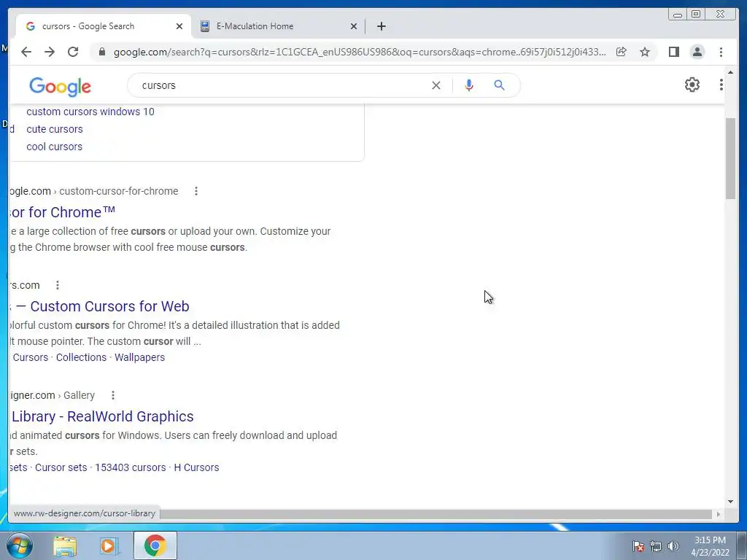This screenshot has height=560, width=747.
Task: Close the cursors - Google Search tab
Action: point(179,26)
